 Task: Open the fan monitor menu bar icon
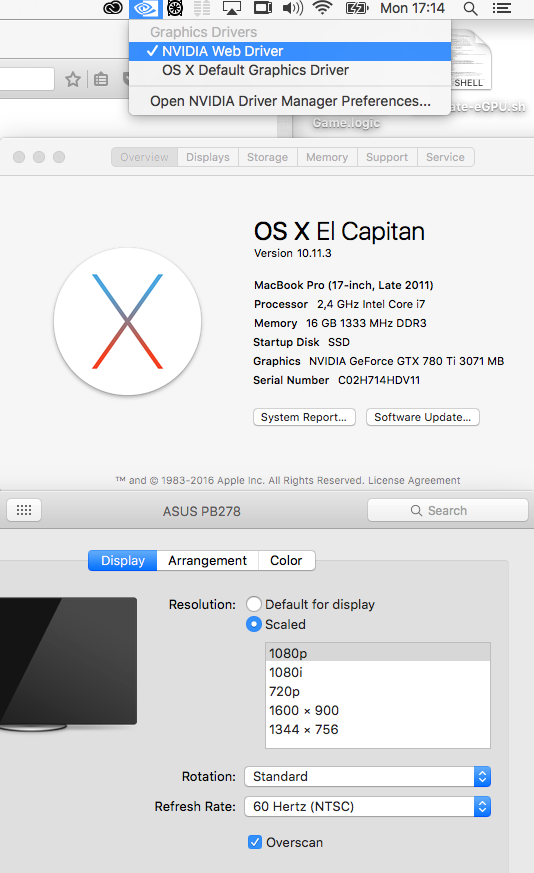175,8
